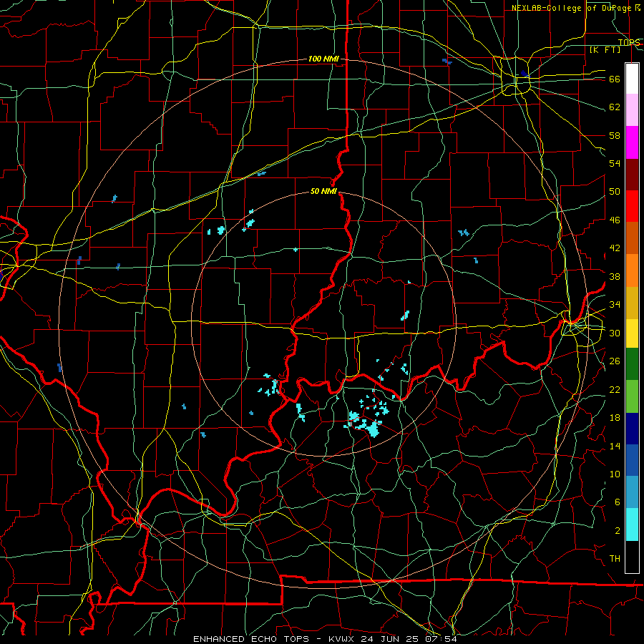Click the 34 legend value
The width and height of the screenshot is (644, 644).
pyautogui.click(x=615, y=305)
